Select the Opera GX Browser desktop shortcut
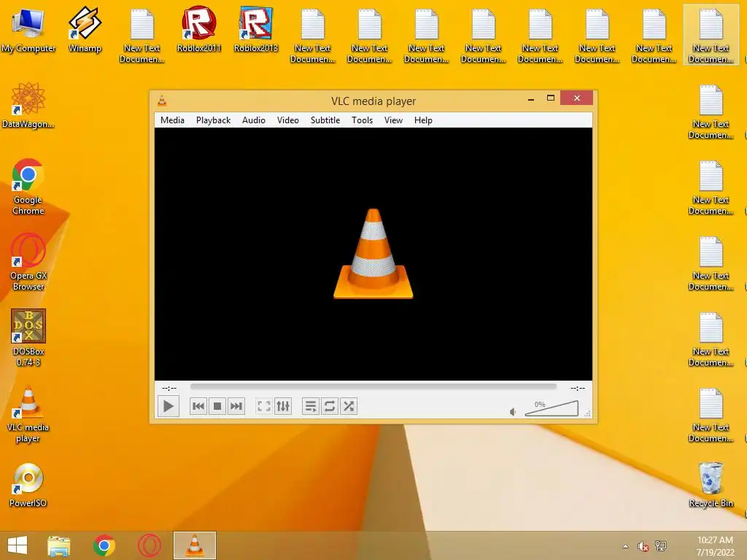Image resolution: width=747 pixels, height=560 pixels. pos(28,262)
